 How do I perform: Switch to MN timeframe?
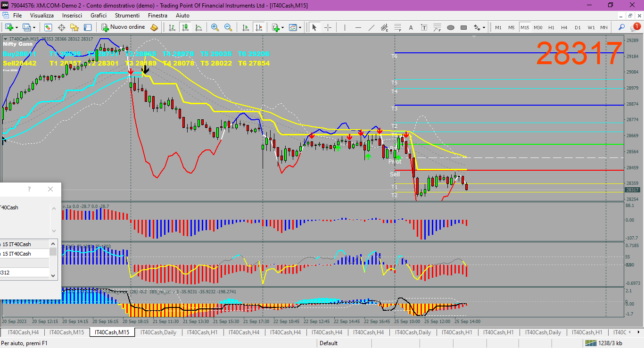(604, 27)
